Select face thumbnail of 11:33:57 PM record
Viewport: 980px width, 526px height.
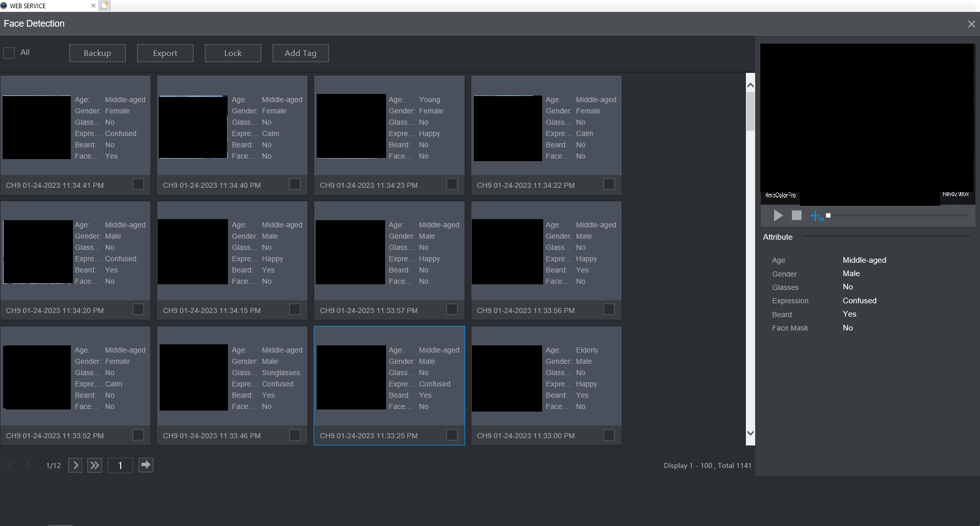[x=350, y=252]
